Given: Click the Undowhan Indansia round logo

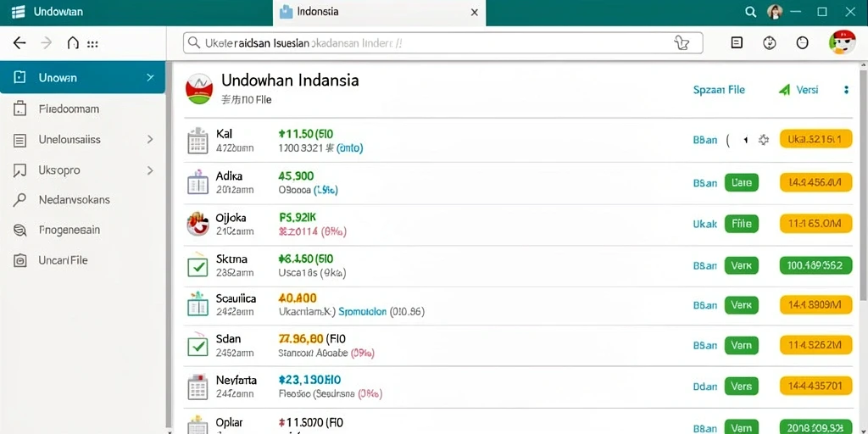Looking at the screenshot, I should 199,89.
